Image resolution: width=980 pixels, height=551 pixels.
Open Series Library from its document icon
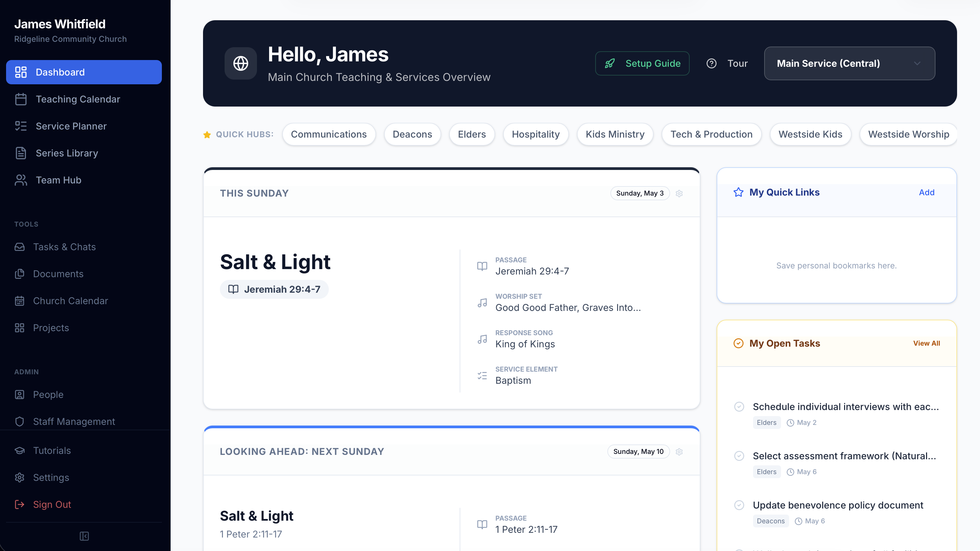[x=21, y=153]
